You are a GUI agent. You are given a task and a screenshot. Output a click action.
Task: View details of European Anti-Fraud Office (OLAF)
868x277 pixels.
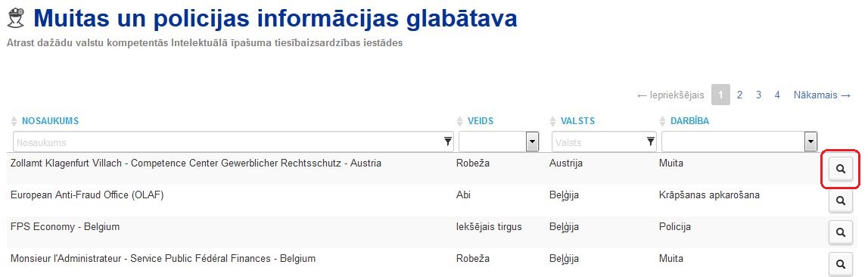coord(840,201)
